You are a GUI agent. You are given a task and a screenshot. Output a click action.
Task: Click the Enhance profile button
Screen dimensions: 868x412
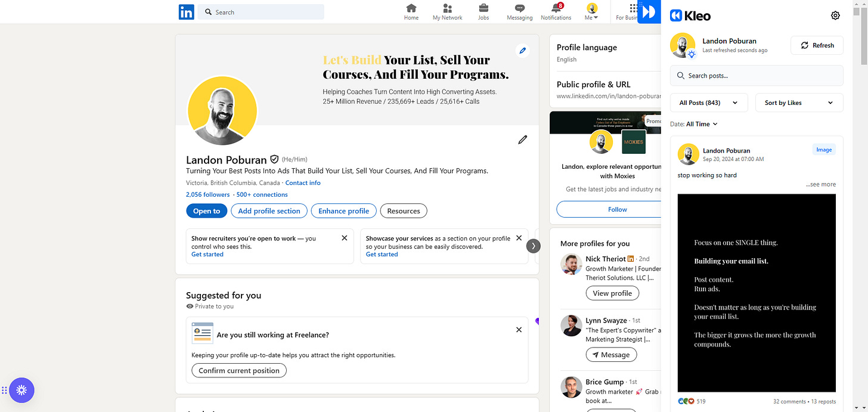coord(344,211)
